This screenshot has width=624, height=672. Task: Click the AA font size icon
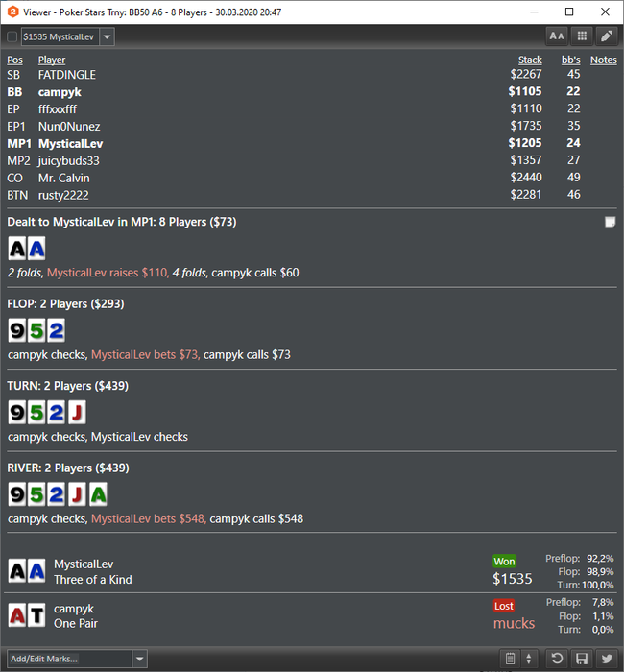click(x=556, y=36)
